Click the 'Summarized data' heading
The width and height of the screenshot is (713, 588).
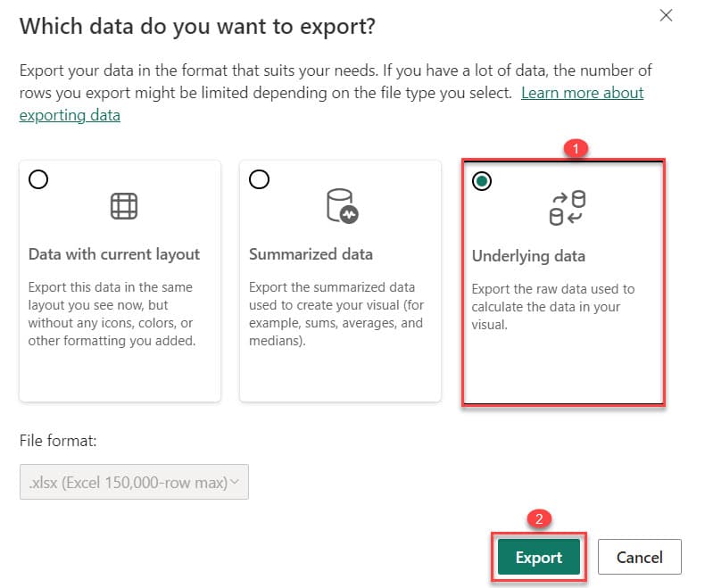tap(311, 253)
